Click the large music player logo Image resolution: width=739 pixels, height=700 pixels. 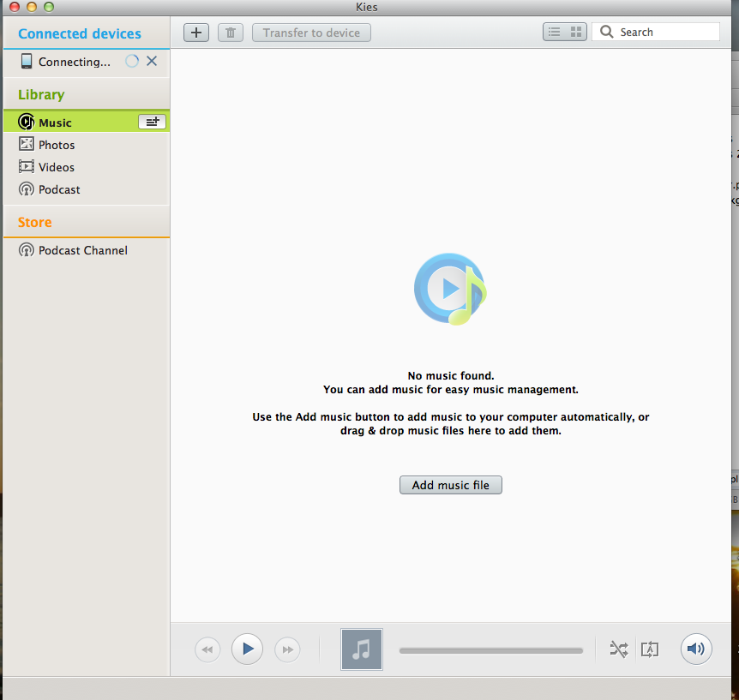450,289
